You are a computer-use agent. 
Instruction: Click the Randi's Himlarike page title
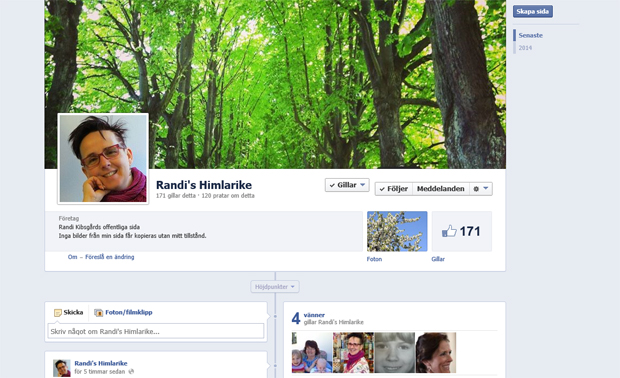[x=204, y=185]
